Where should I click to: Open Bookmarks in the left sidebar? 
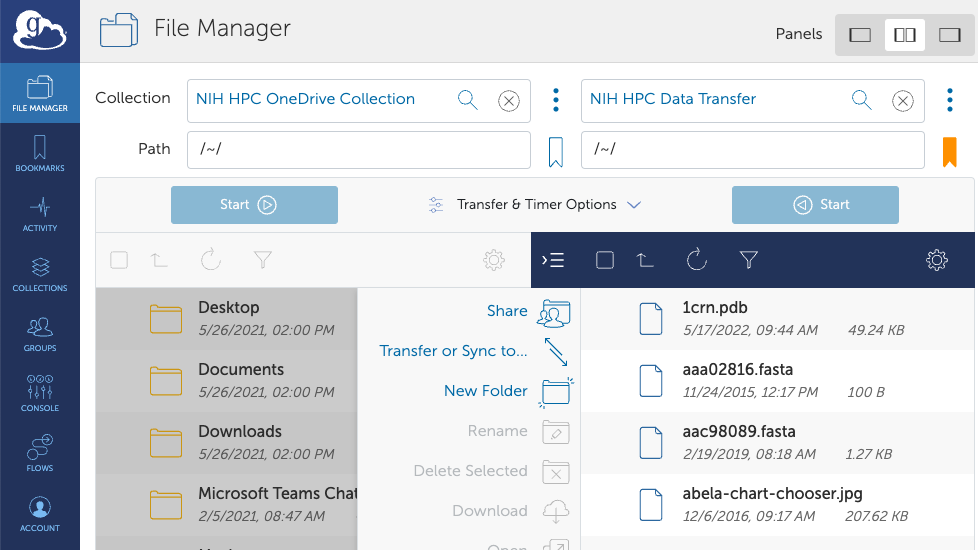(39, 155)
